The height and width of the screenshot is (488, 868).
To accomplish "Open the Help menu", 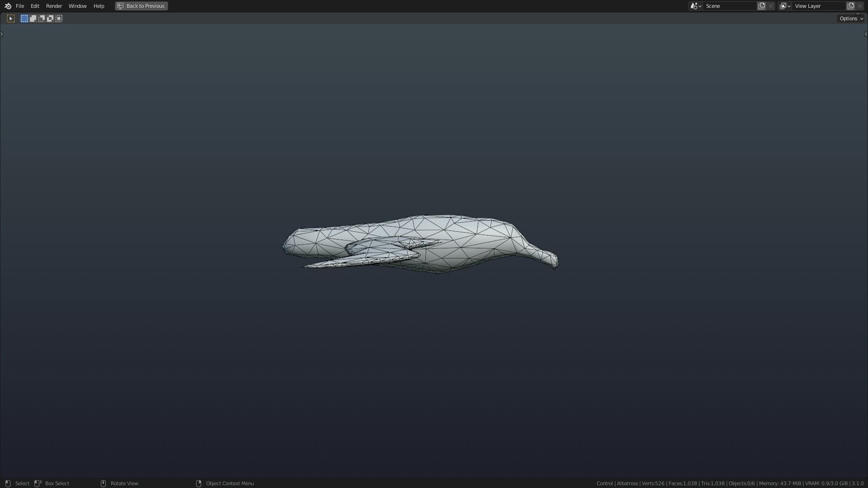I will click(x=99, y=6).
